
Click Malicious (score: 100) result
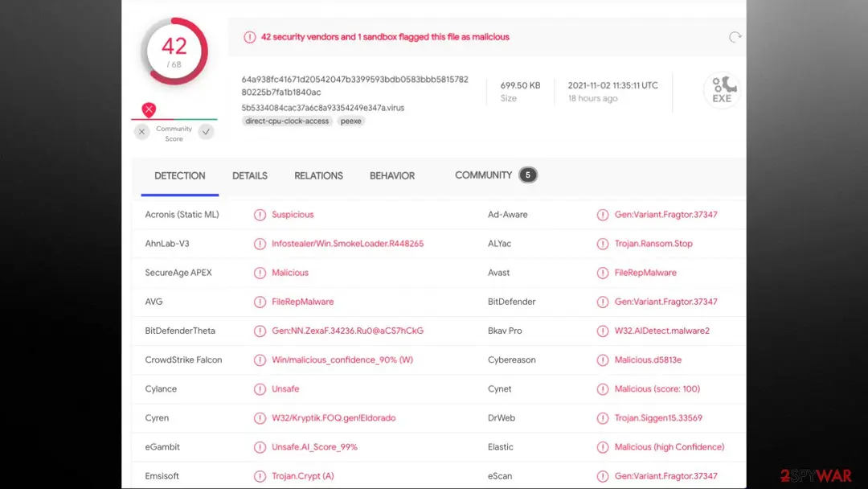tap(657, 388)
